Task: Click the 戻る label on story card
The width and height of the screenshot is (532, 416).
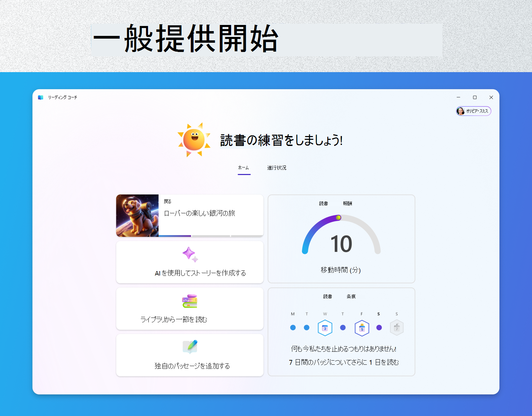Action: pyautogui.click(x=168, y=202)
